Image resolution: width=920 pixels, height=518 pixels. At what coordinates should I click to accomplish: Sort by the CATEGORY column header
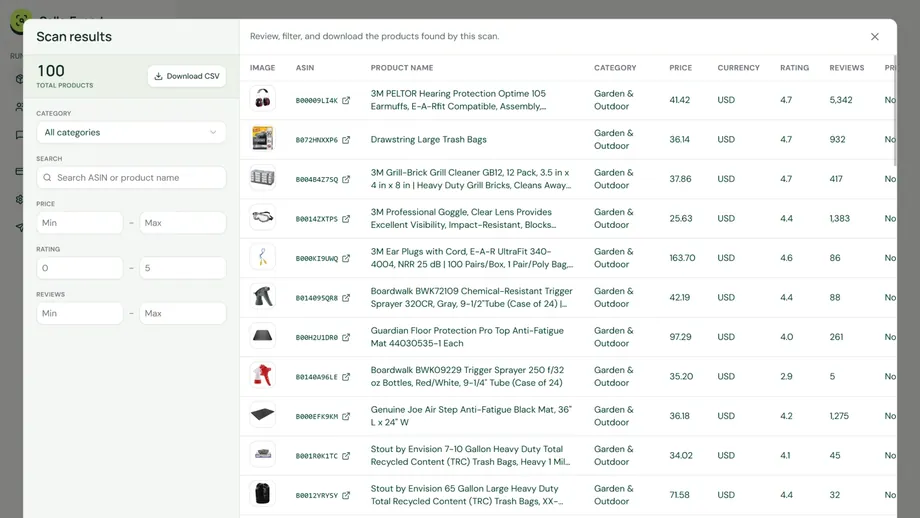pos(615,68)
